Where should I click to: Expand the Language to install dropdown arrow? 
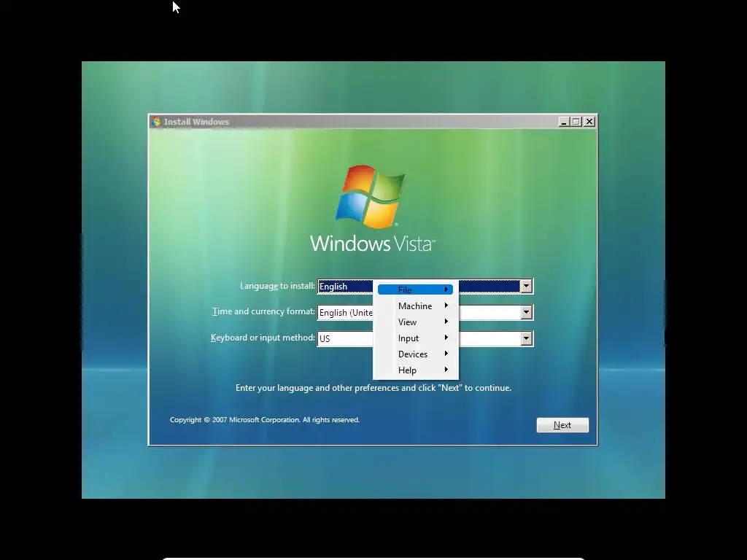tap(526, 286)
